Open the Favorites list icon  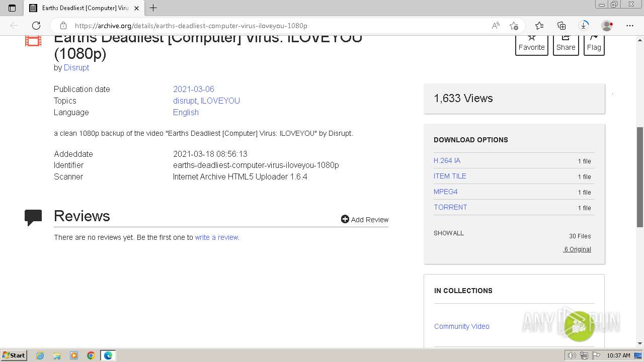pyautogui.click(x=539, y=26)
